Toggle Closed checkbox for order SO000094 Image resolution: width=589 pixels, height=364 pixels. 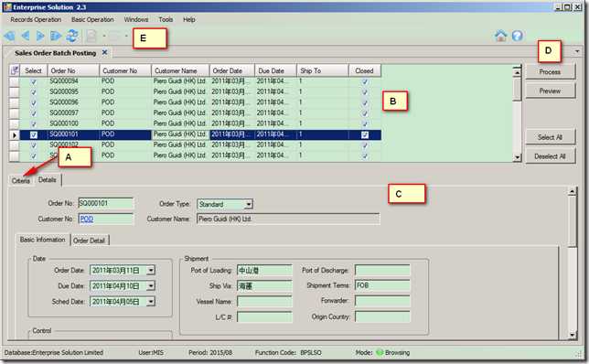click(x=364, y=81)
